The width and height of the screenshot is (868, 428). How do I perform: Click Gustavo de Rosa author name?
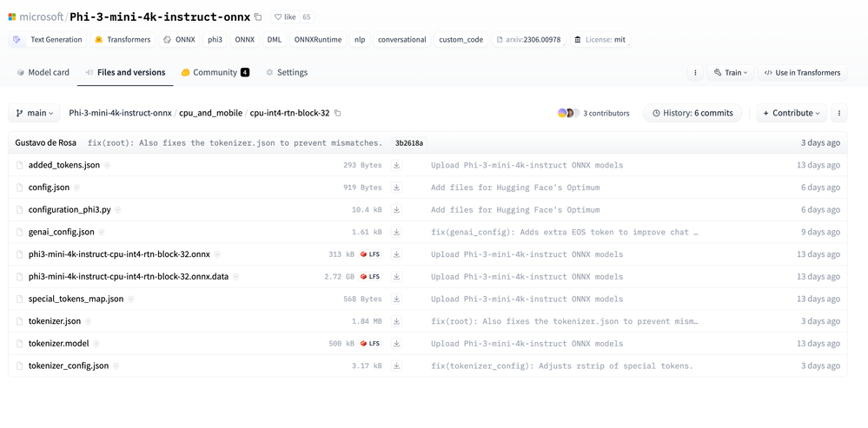point(46,142)
